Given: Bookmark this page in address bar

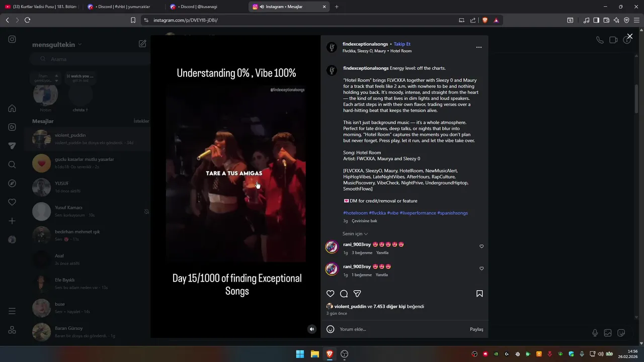Looking at the screenshot, I should pos(133,20).
